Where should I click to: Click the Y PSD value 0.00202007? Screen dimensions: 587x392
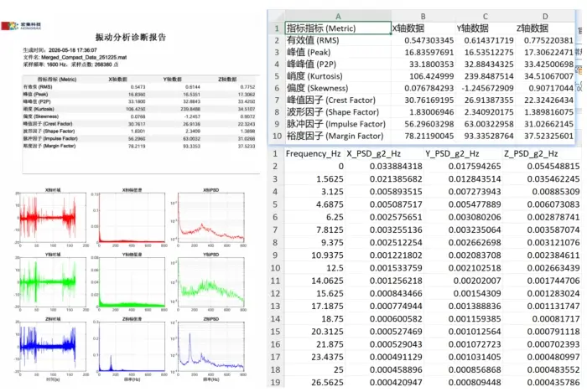coord(477,281)
